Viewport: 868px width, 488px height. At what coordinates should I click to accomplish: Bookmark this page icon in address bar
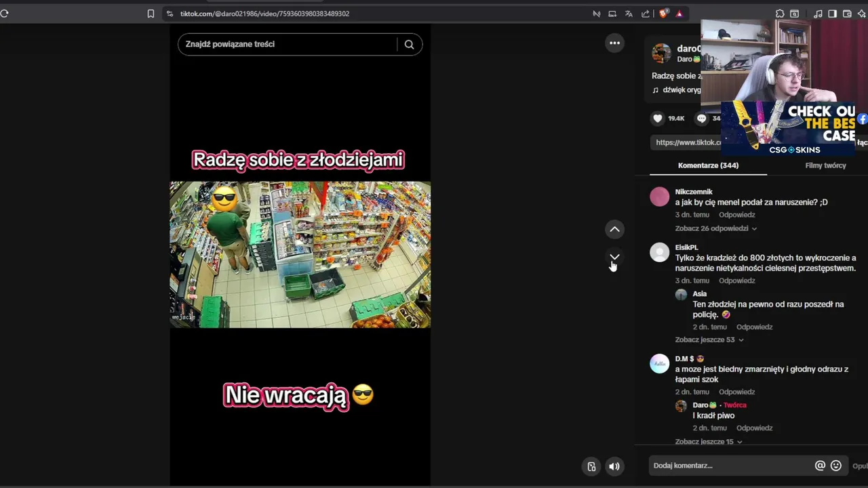[x=151, y=14]
